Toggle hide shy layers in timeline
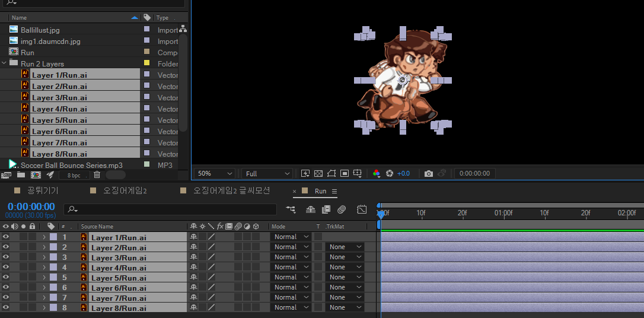The height and width of the screenshot is (318, 644). click(311, 209)
